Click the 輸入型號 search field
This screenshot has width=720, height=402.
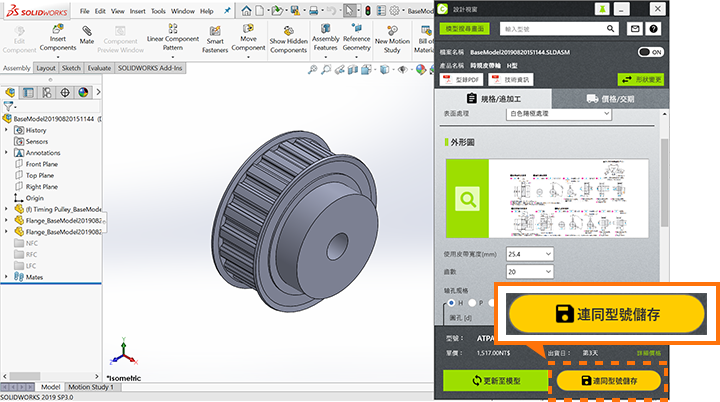(552, 29)
